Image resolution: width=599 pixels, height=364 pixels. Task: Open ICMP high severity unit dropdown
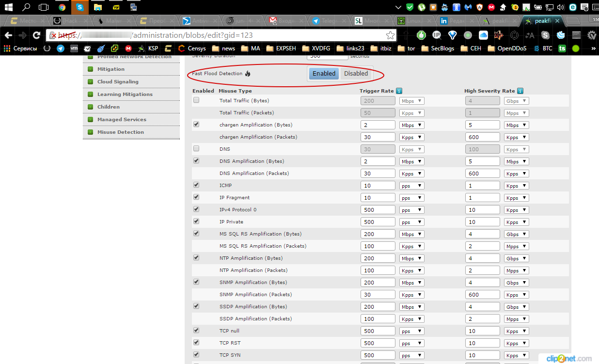(516, 186)
